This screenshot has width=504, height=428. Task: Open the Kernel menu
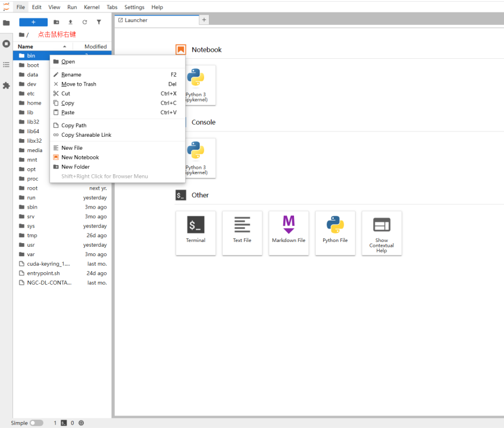pyautogui.click(x=92, y=7)
